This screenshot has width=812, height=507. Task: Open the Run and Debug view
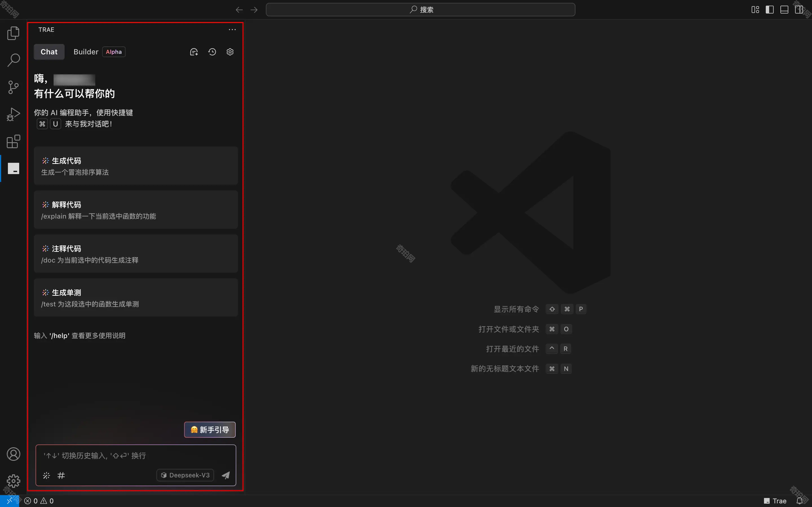point(14,114)
